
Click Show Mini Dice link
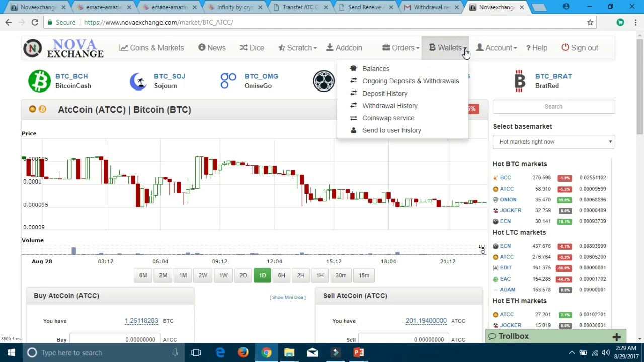(287, 297)
